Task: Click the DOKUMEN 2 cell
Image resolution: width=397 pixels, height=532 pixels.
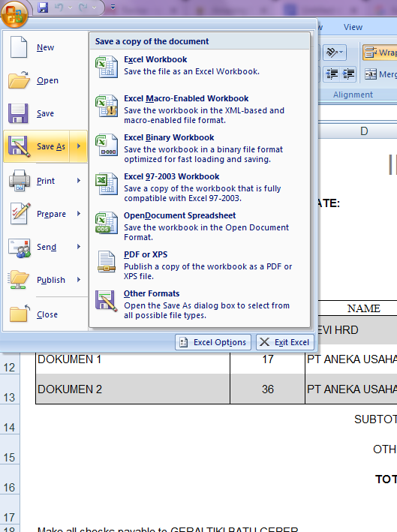Action: click(133, 389)
